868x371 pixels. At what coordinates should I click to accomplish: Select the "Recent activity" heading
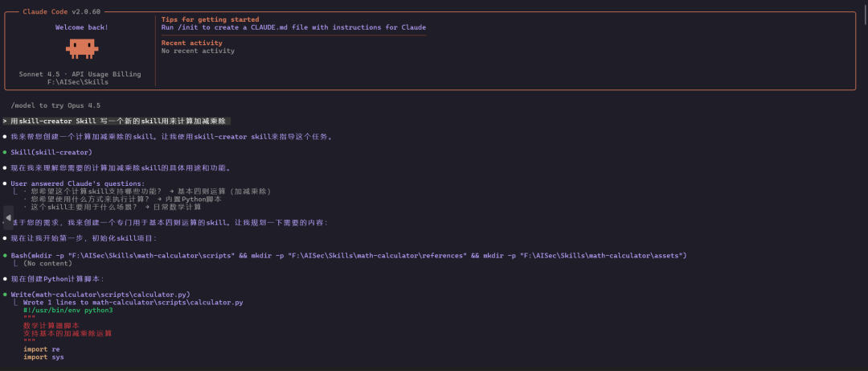pos(191,43)
